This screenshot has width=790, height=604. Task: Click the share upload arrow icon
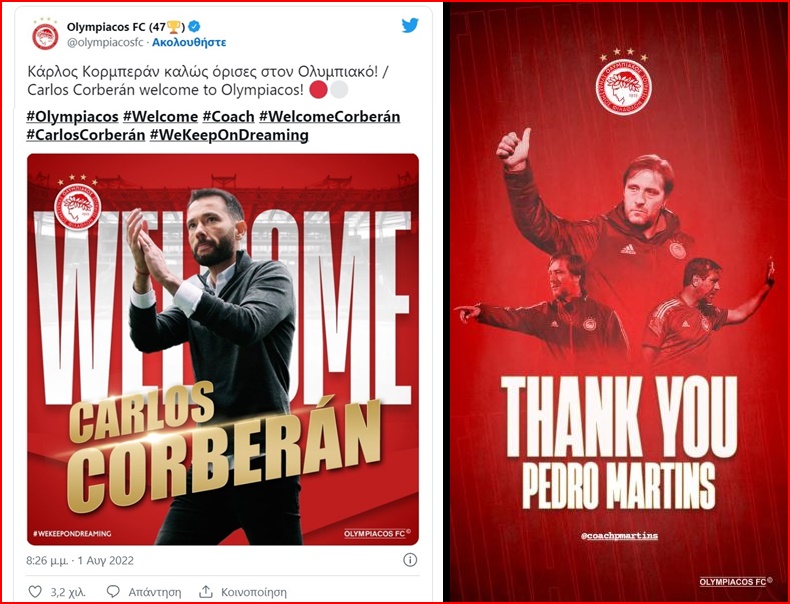pyautogui.click(x=206, y=591)
